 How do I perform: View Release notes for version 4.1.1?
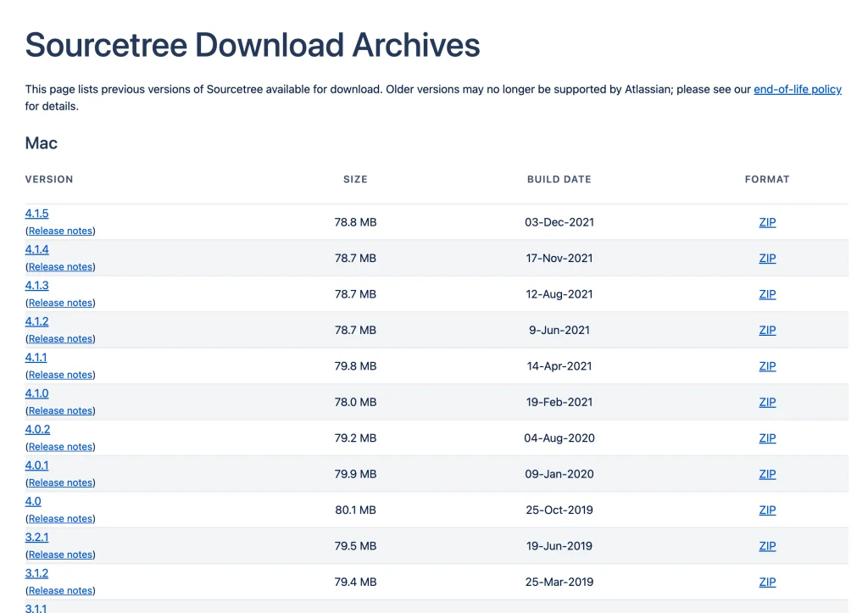pyautogui.click(x=61, y=375)
